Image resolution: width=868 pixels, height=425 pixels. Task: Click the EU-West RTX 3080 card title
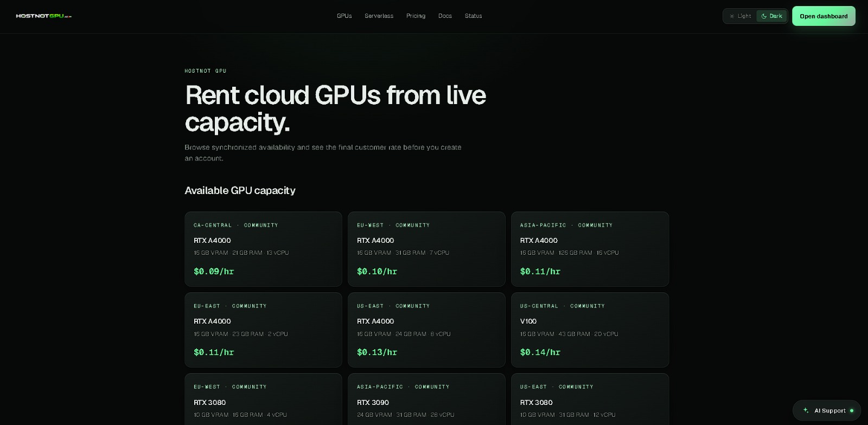pyautogui.click(x=209, y=402)
